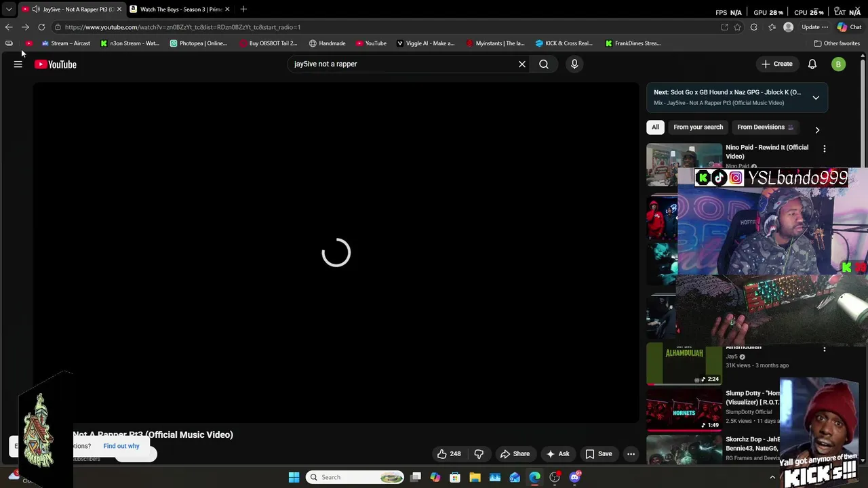This screenshot has height=488, width=868.
Task: Open options for the Alhamduliah video
Action: coord(825,349)
